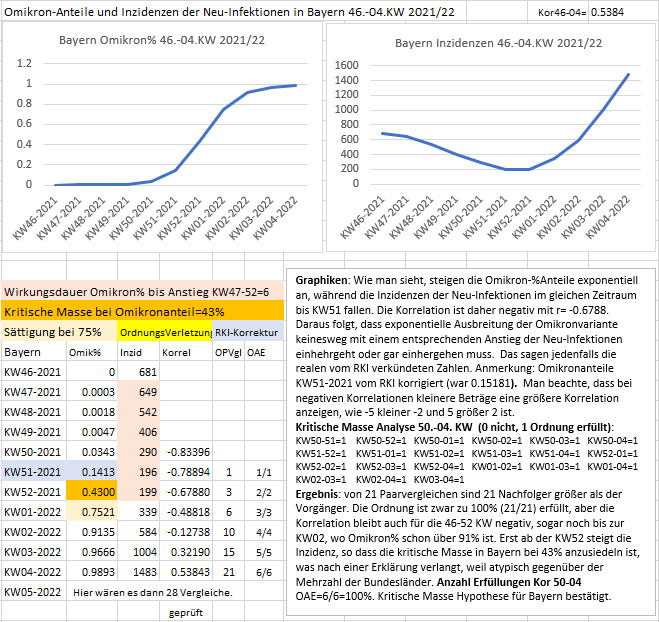Select Inzid value 681
Screen dimensions: 659x622
138,372
